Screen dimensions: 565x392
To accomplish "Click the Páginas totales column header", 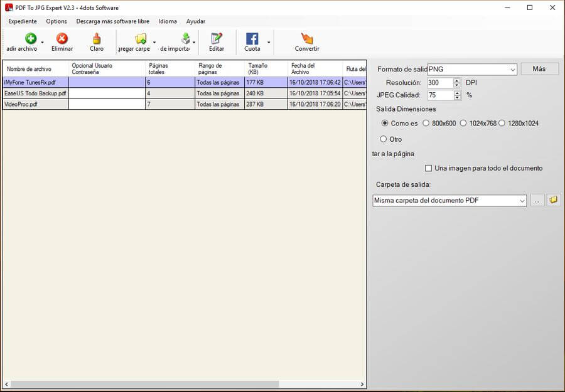I will point(170,69).
